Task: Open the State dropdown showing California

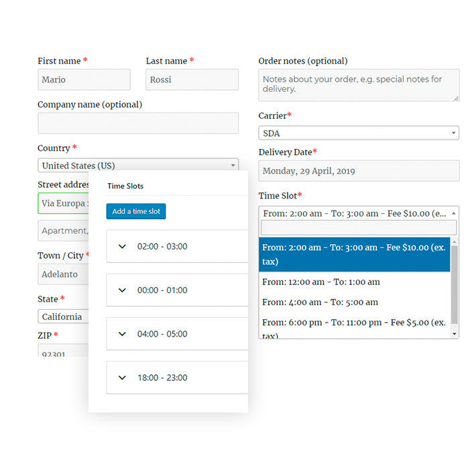Action: [x=63, y=317]
